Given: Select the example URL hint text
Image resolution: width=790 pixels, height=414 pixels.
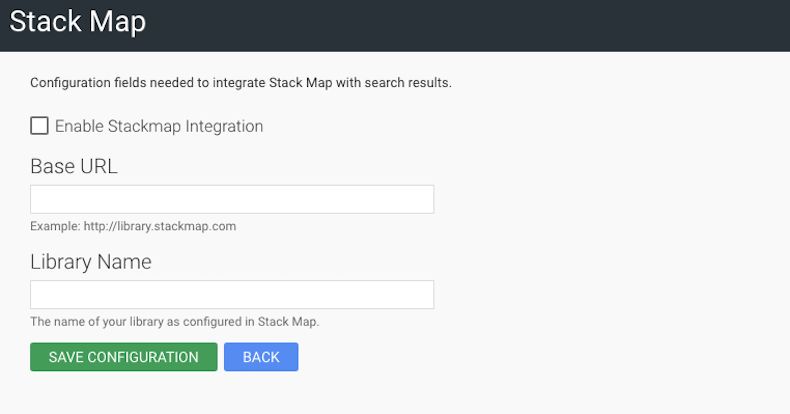Looking at the screenshot, I should tap(133, 226).
